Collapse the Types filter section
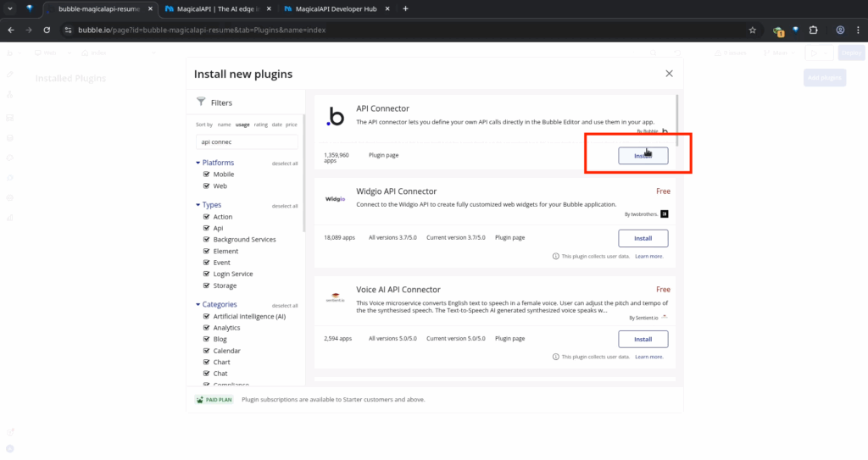This screenshot has width=868, height=460. (x=209, y=205)
